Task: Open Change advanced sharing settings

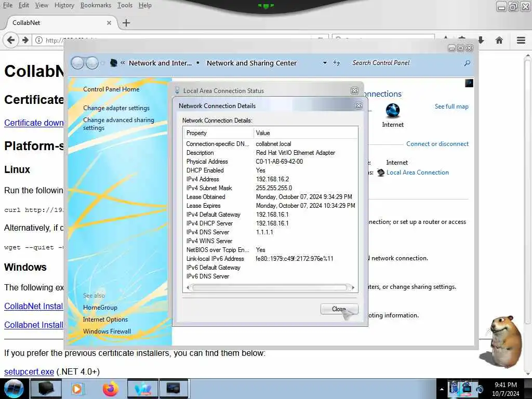Action: [x=118, y=124]
